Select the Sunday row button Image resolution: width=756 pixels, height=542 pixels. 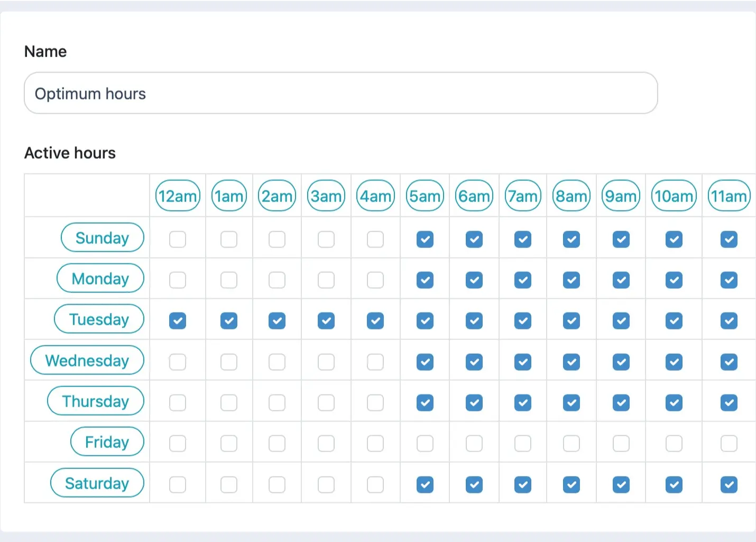103,237
